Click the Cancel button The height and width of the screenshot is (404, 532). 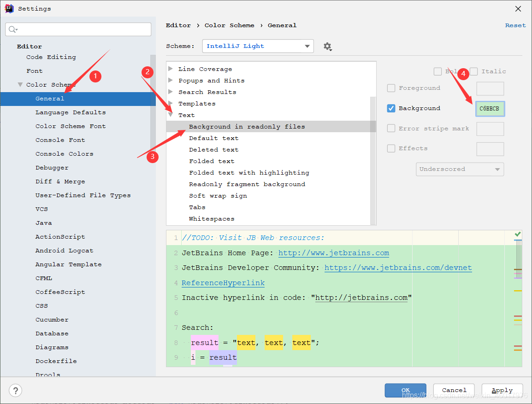click(454, 391)
